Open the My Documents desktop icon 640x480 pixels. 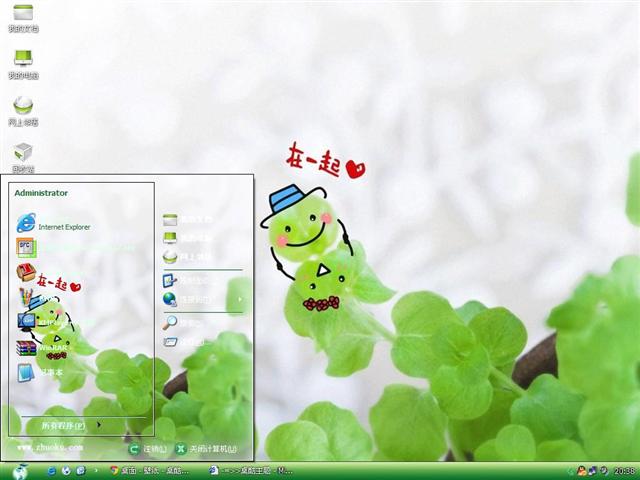click(x=23, y=18)
